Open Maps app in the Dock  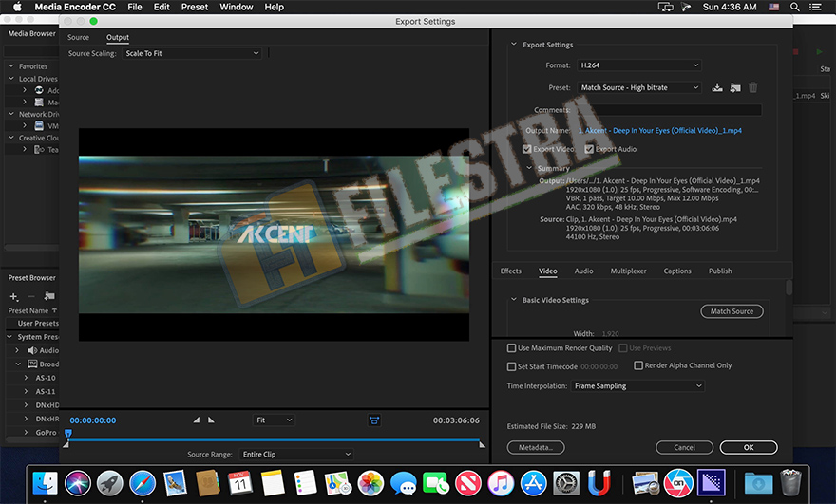[x=338, y=484]
